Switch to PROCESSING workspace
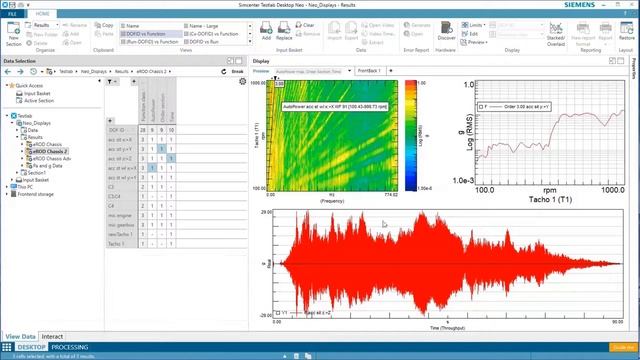 (x=70, y=347)
